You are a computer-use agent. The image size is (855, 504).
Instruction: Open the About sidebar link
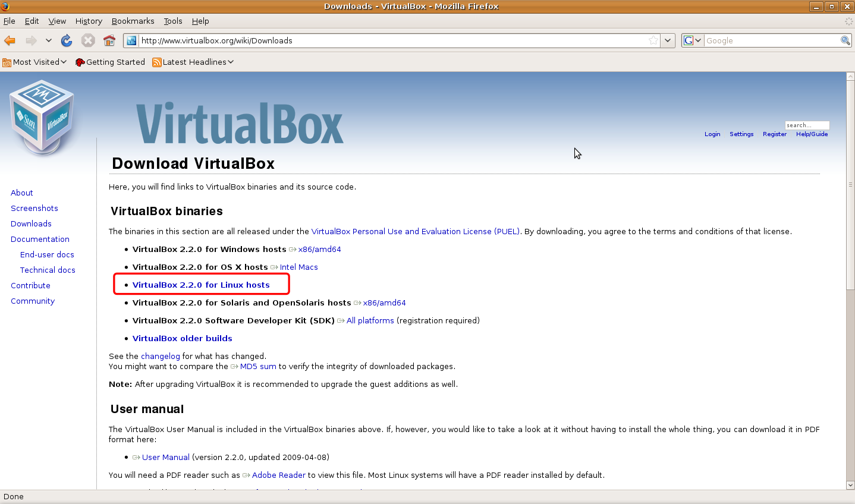(22, 193)
